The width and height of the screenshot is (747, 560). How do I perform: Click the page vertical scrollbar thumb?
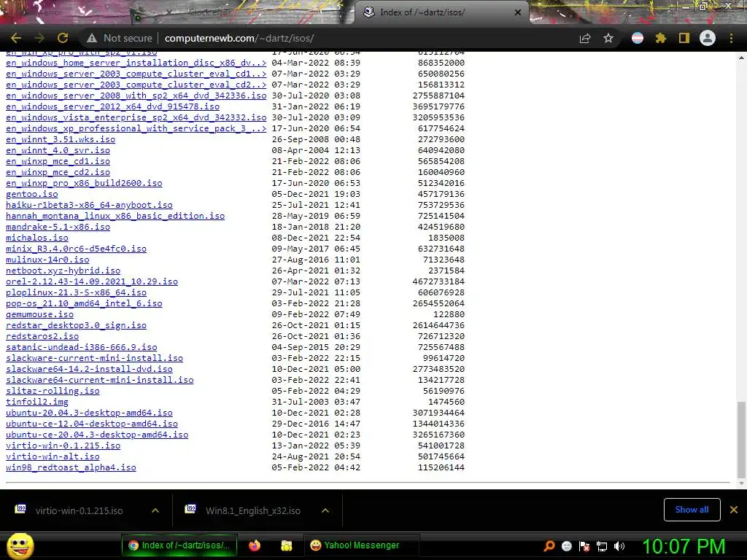pyautogui.click(x=741, y=439)
